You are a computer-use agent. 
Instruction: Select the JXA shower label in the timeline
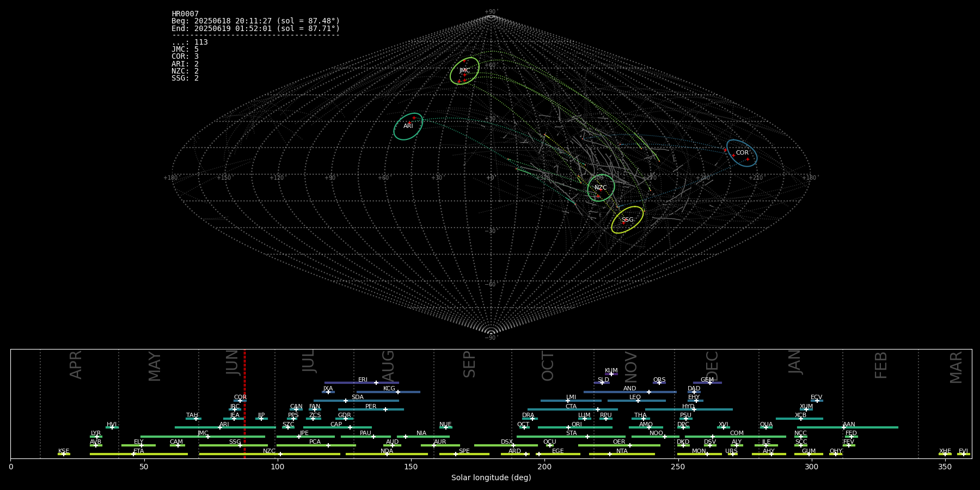[328, 389]
